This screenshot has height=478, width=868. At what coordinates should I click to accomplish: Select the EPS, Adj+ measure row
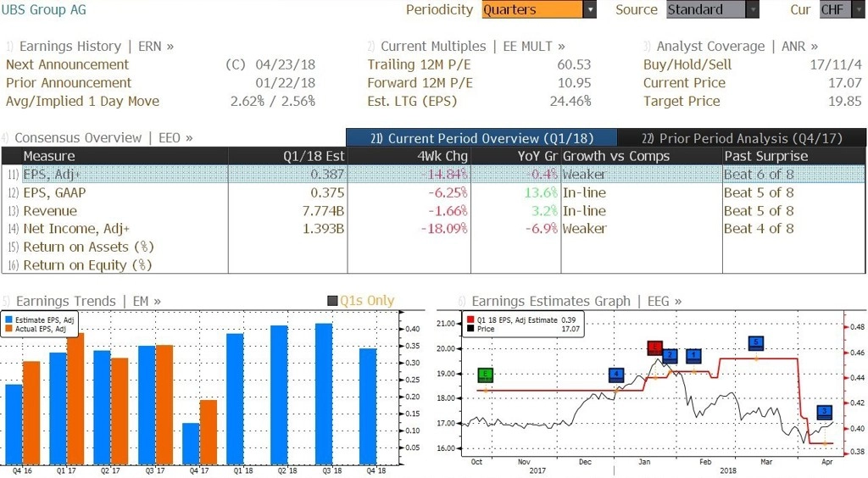(x=433, y=175)
